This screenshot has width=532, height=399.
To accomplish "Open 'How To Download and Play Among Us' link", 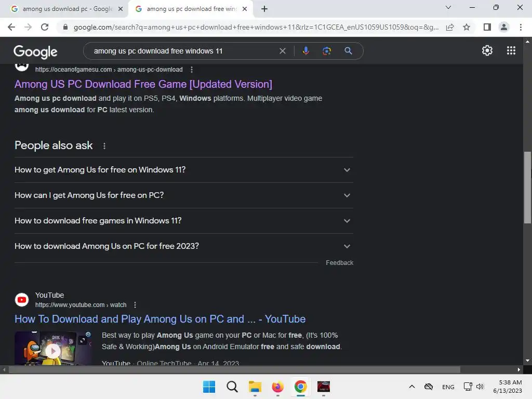I will pyautogui.click(x=160, y=319).
